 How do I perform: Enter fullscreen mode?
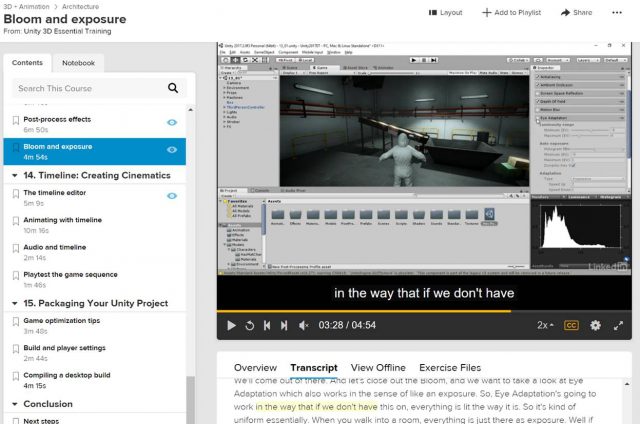click(618, 325)
